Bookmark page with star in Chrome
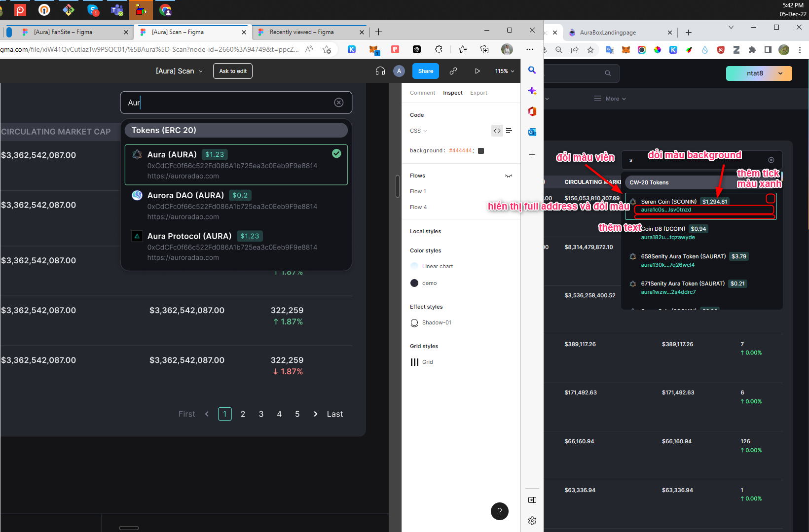809x532 pixels. coord(590,50)
